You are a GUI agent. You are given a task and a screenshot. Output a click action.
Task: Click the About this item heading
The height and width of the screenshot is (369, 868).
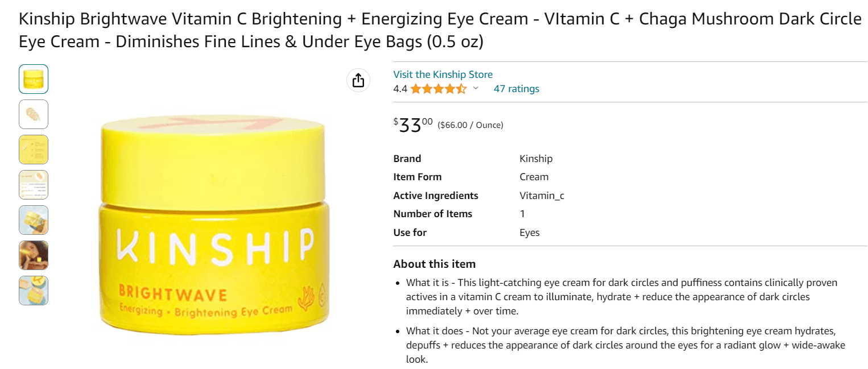(x=434, y=264)
